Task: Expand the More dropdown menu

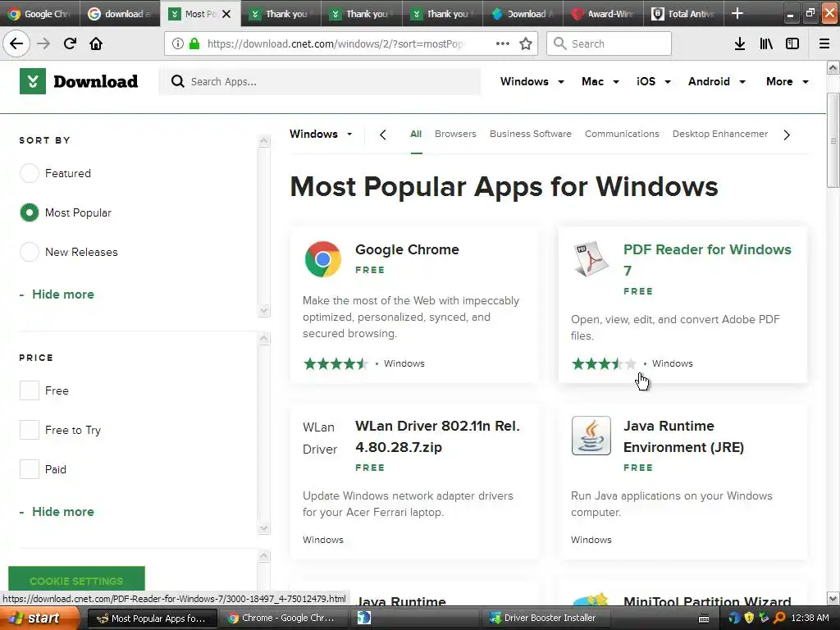Action: tap(787, 81)
